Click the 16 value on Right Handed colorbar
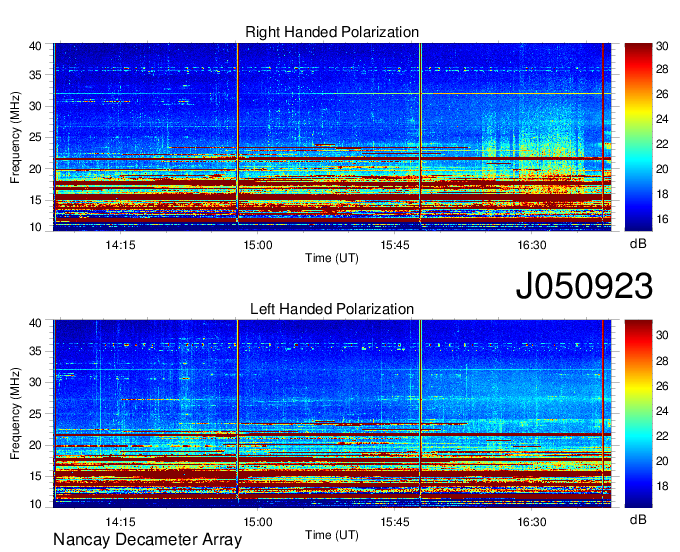This screenshot has height=552, width=680. click(662, 219)
